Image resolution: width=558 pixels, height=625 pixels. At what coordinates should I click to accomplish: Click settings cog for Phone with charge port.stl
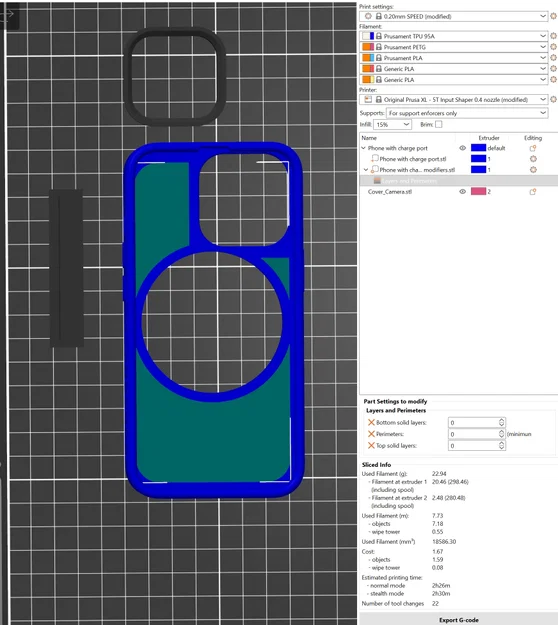533,159
